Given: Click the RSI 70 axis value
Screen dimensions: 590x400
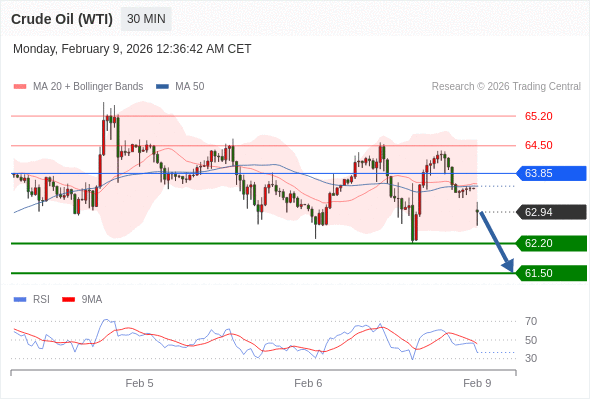Looking at the screenshot, I should point(531,321).
